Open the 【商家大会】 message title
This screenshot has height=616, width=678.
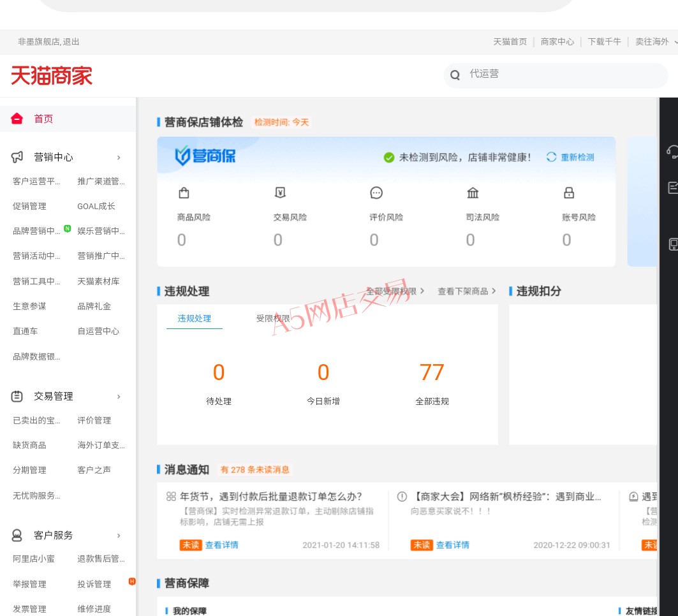[x=506, y=496]
